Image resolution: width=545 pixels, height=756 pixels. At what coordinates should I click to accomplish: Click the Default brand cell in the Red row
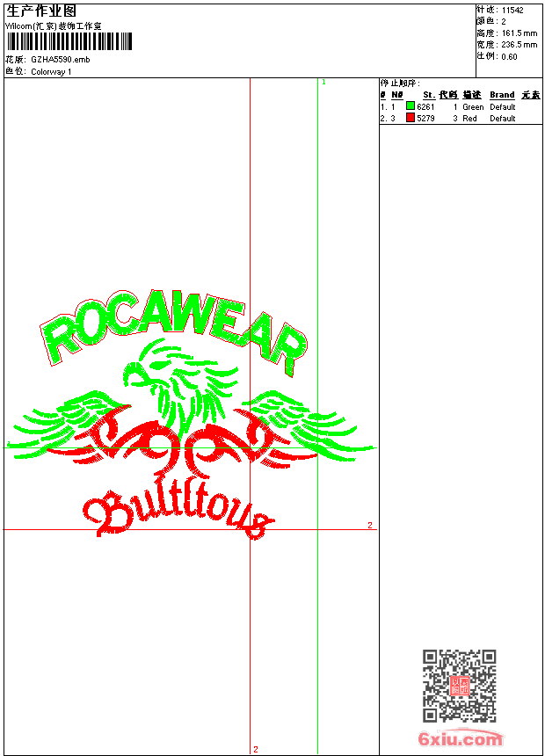503,119
